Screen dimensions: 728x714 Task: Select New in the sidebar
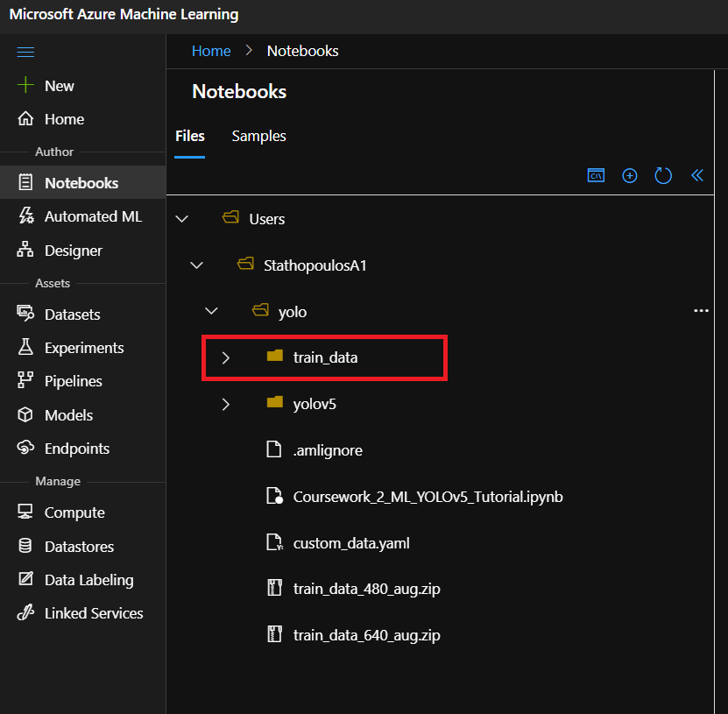[60, 86]
